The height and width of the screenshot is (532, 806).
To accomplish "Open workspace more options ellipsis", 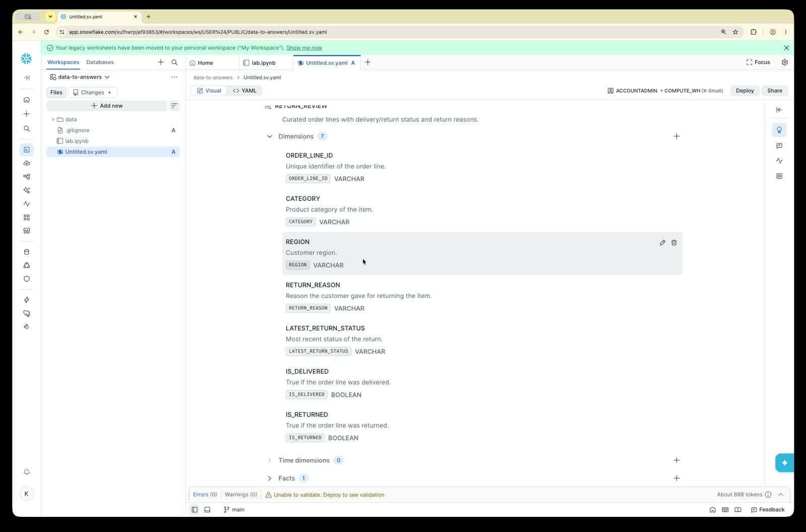I will click(174, 77).
